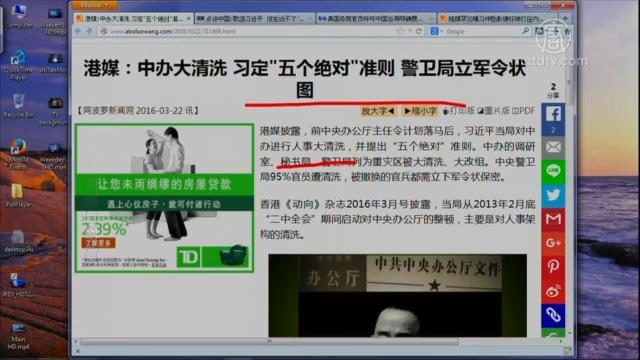Click the TD mortgage advertisement banner
Viewport: 640px width, 360px height.
pyautogui.click(x=164, y=198)
